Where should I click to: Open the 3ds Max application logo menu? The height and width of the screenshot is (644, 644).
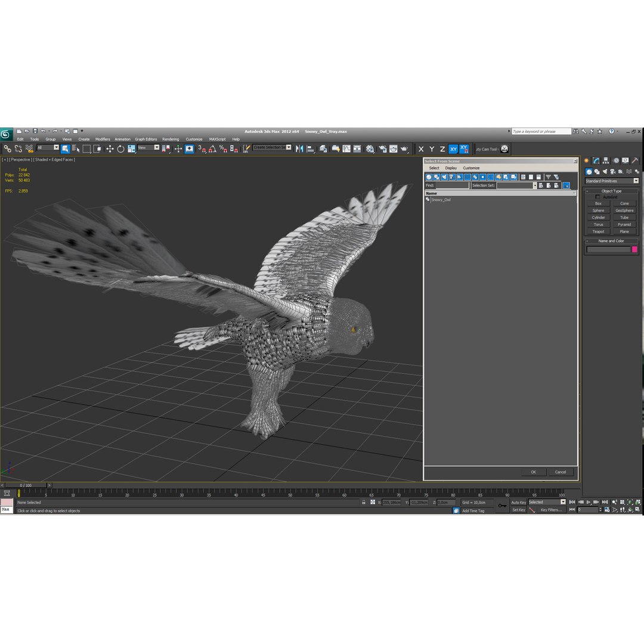[6, 134]
